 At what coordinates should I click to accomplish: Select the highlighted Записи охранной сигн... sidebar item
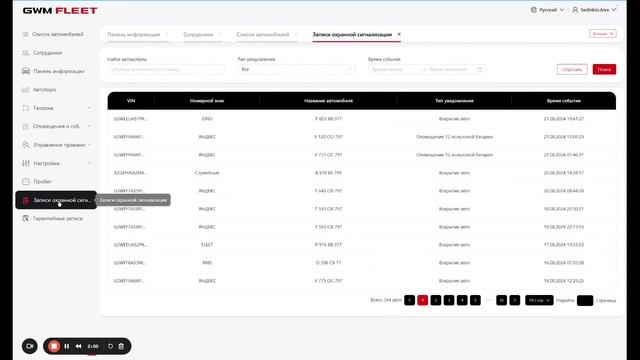coord(56,200)
